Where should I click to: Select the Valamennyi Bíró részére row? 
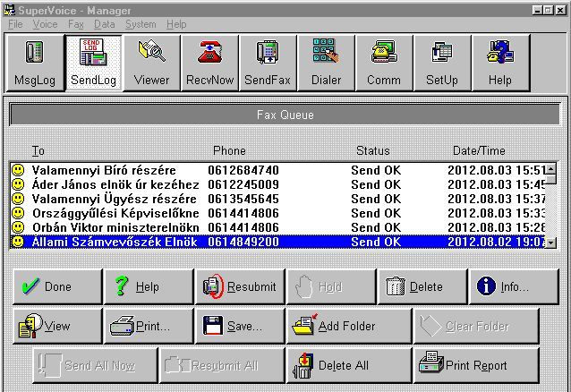(x=277, y=170)
